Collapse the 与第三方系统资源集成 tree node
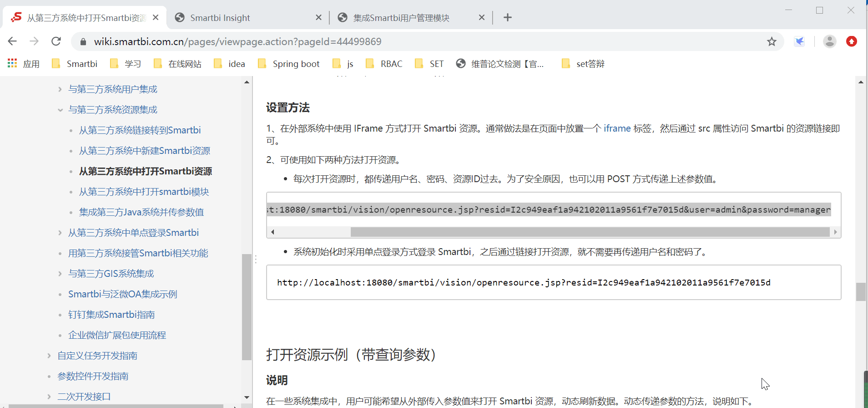This screenshot has width=868, height=408. coord(60,110)
